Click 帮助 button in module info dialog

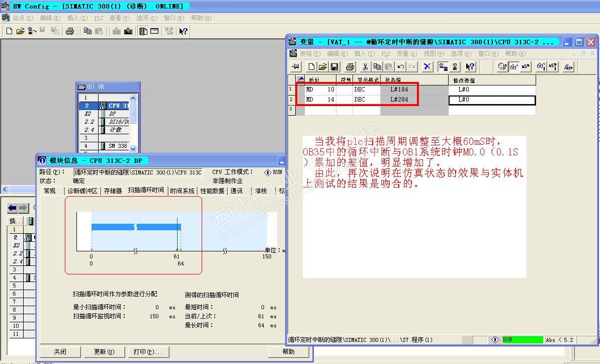288,352
